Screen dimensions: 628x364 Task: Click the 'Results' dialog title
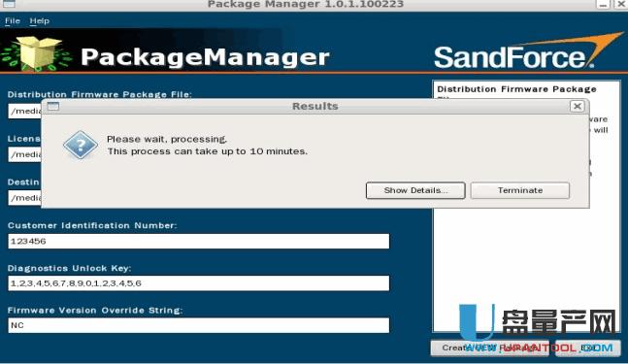click(315, 106)
